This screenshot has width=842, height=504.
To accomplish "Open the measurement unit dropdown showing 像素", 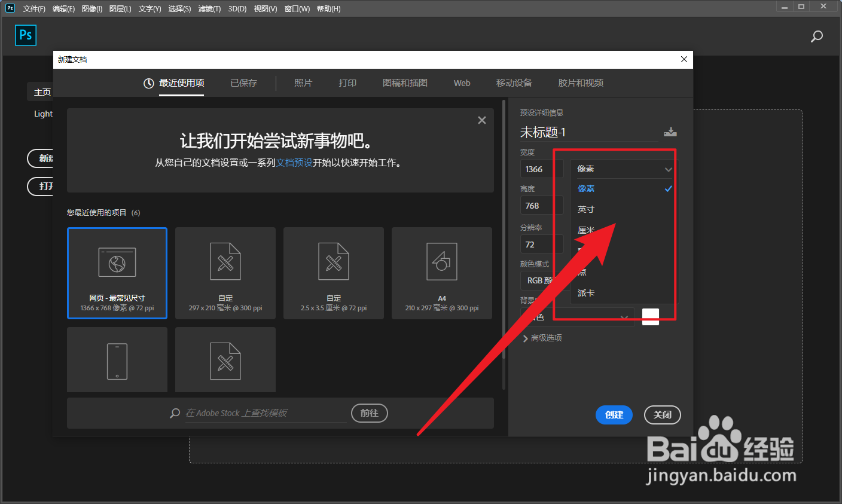I will pyautogui.click(x=622, y=169).
